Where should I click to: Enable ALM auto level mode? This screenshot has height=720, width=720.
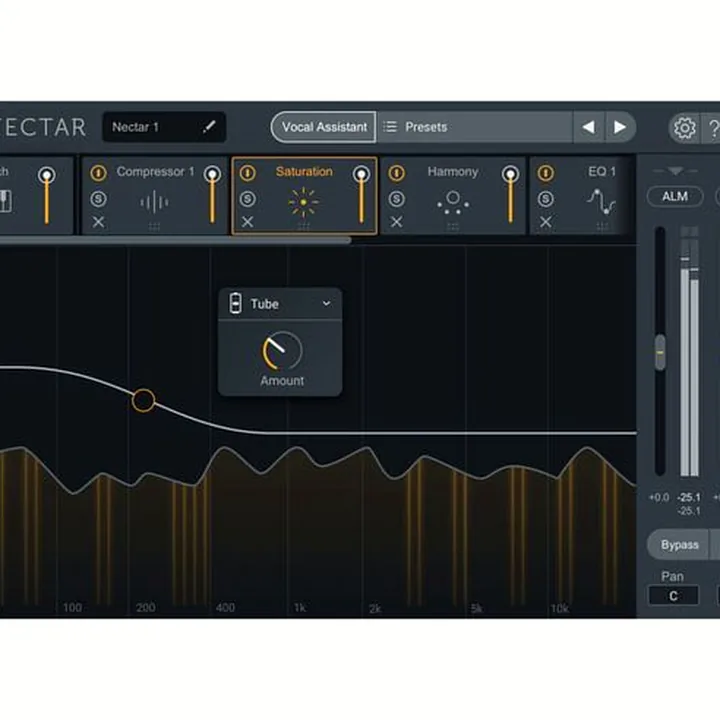pyautogui.click(x=675, y=197)
